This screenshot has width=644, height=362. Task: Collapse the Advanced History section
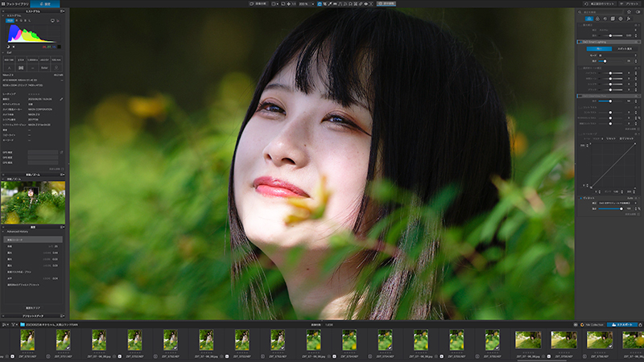pos(3,232)
